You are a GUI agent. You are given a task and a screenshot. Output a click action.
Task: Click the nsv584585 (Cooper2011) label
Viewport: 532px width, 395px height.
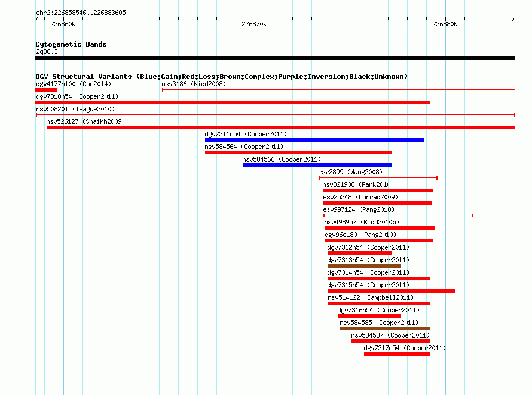[x=379, y=323]
